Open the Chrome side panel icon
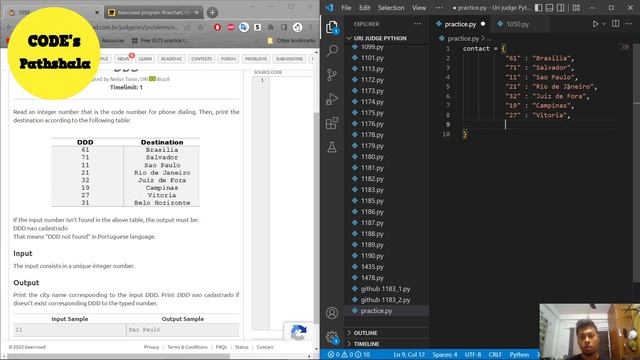Screen dimensions: 640x360 tap(284, 27)
